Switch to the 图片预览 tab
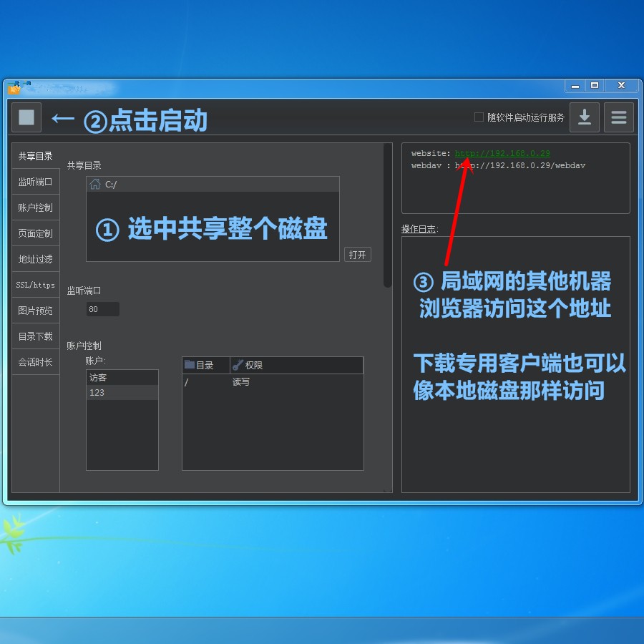This screenshot has width=644, height=644. (34, 311)
